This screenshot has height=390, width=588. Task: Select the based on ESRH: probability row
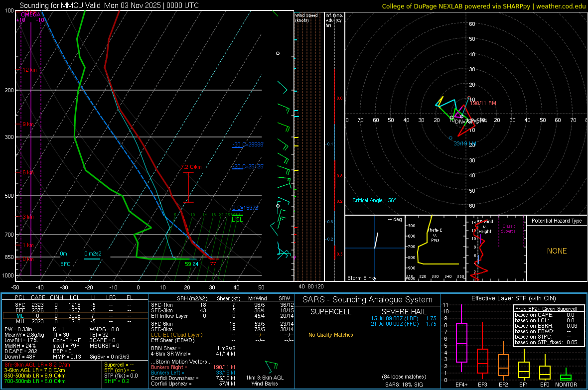546,326
